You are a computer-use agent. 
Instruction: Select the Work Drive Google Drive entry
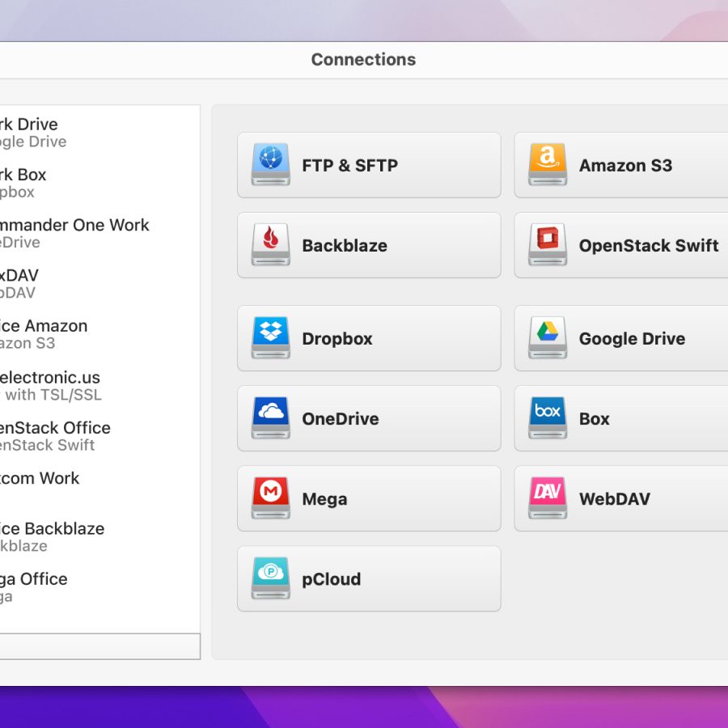pyautogui.click(x=49, y=133)
